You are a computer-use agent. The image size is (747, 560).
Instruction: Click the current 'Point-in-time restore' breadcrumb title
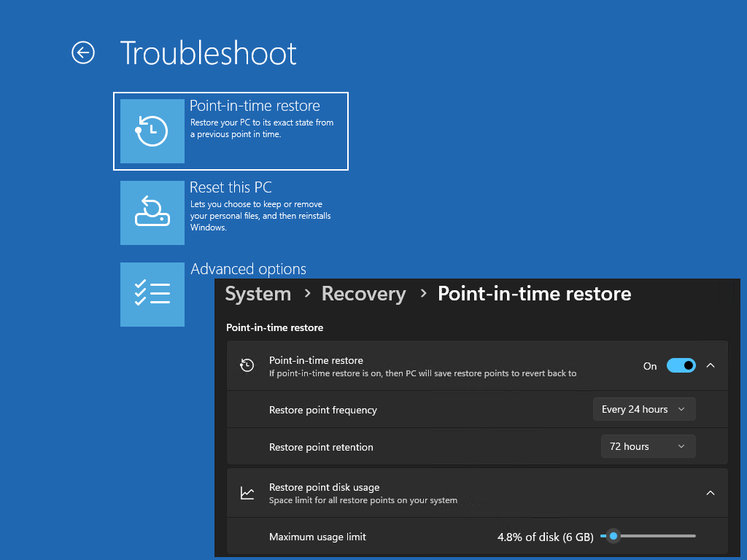pos(534,294)
